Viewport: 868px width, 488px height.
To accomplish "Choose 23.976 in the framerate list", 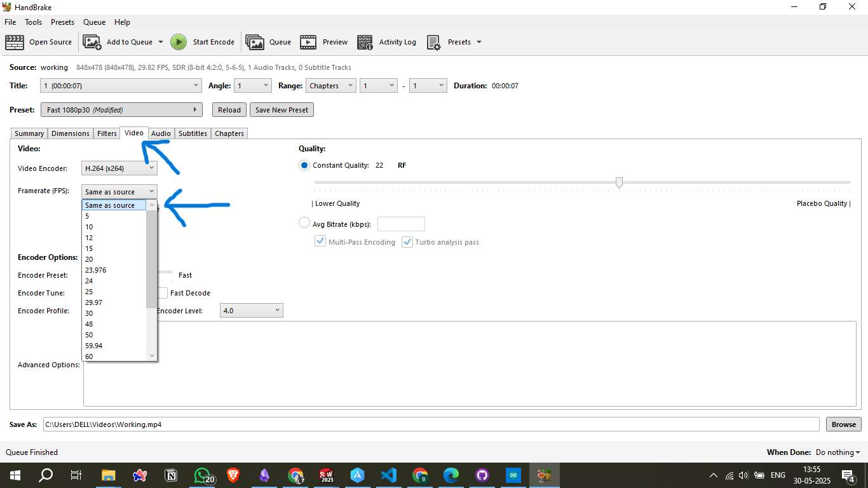I will coord(114,270).
